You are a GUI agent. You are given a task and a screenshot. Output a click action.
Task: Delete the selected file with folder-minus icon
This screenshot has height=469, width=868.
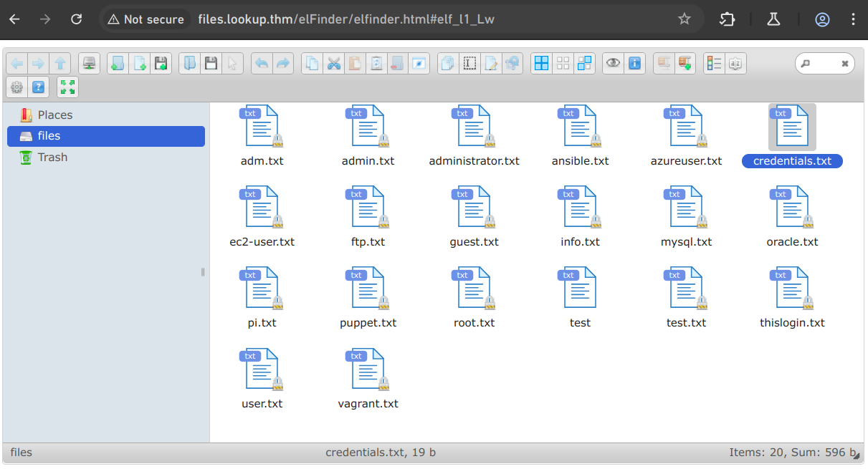(398, 64)
